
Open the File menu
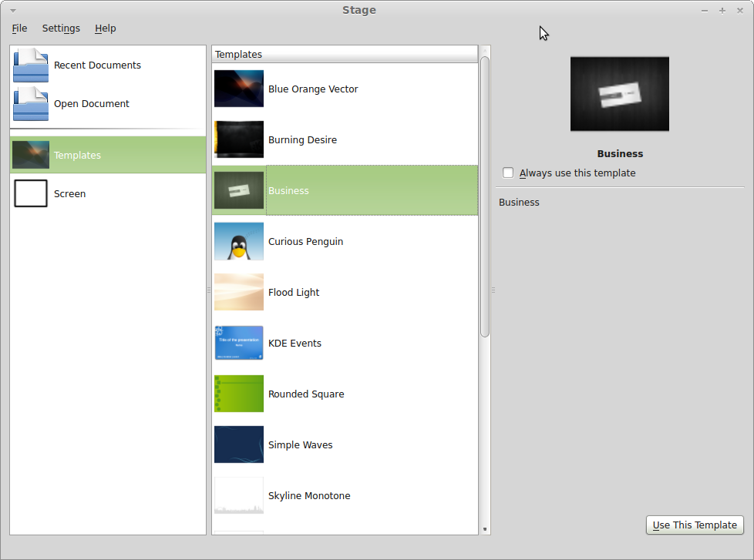point(19,29)
